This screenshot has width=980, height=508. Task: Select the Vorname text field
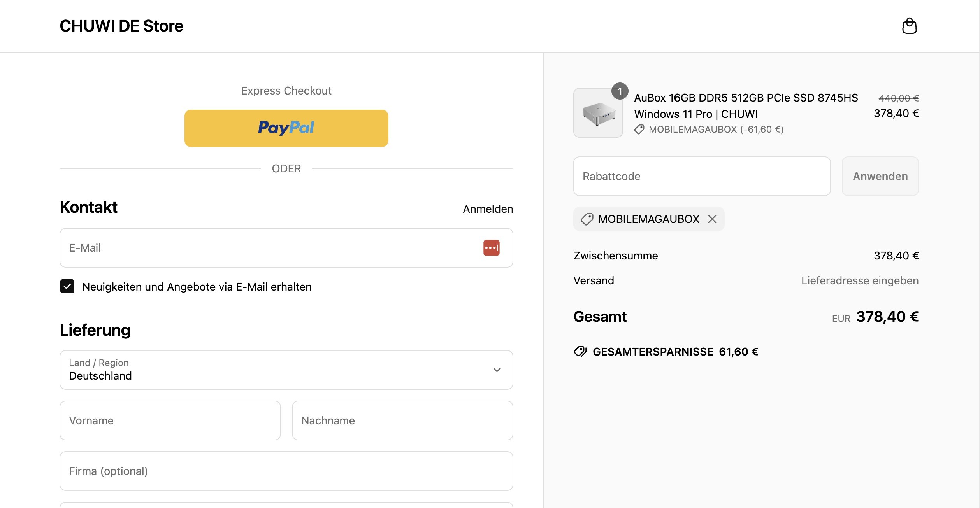click(x=170, y=420)
